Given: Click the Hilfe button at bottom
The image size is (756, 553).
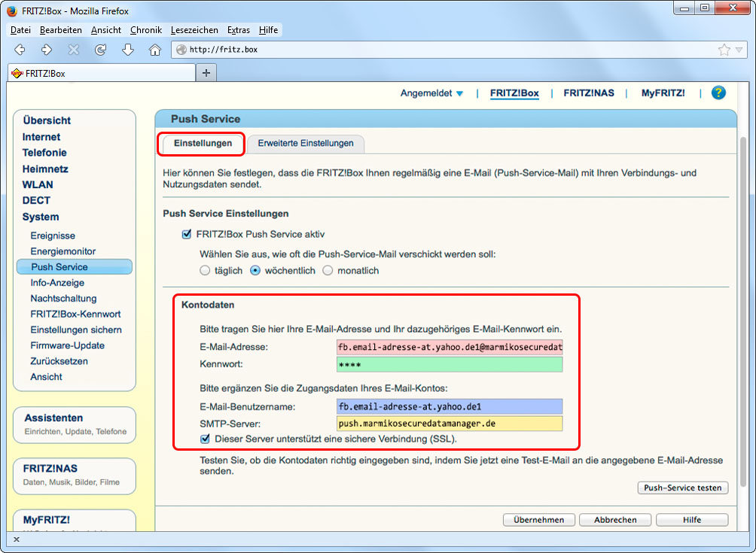Looking at the screenshot, I should click(x=692, y=520).
